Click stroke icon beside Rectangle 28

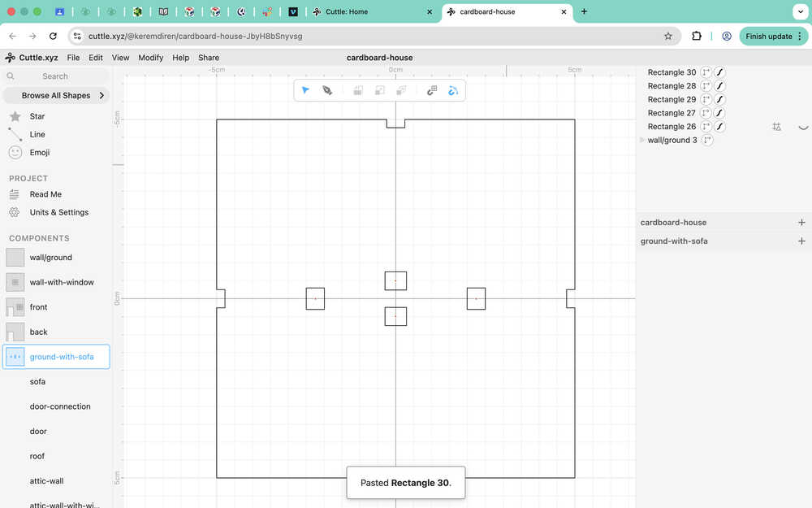(719, 85)
